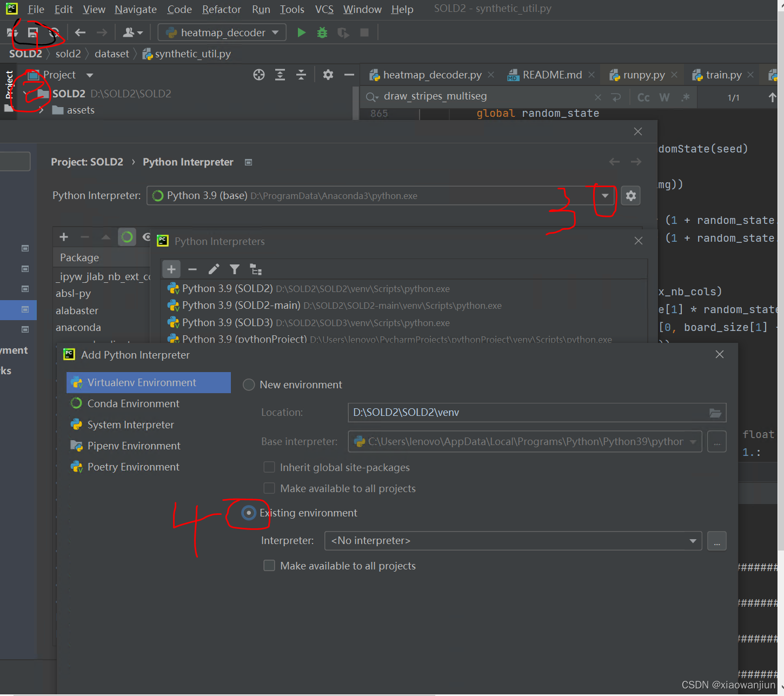Click show paths tree icon

coord(256,269)
